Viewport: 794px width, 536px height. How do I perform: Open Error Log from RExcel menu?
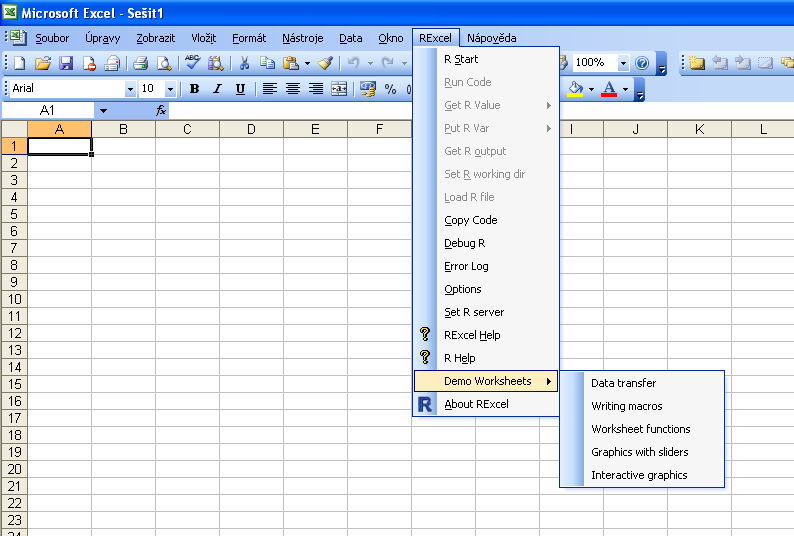(486, 266)
